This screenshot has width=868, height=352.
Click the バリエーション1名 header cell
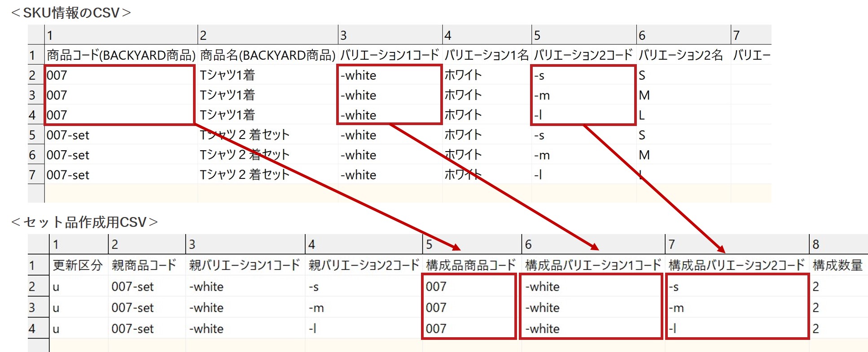[487, 55]
